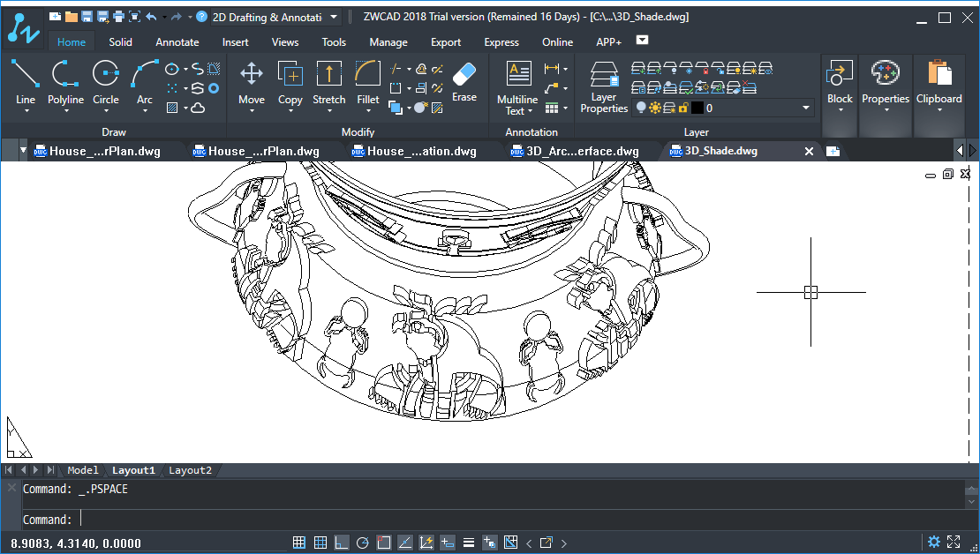Open the layer selection dropdown

[806, 108]
